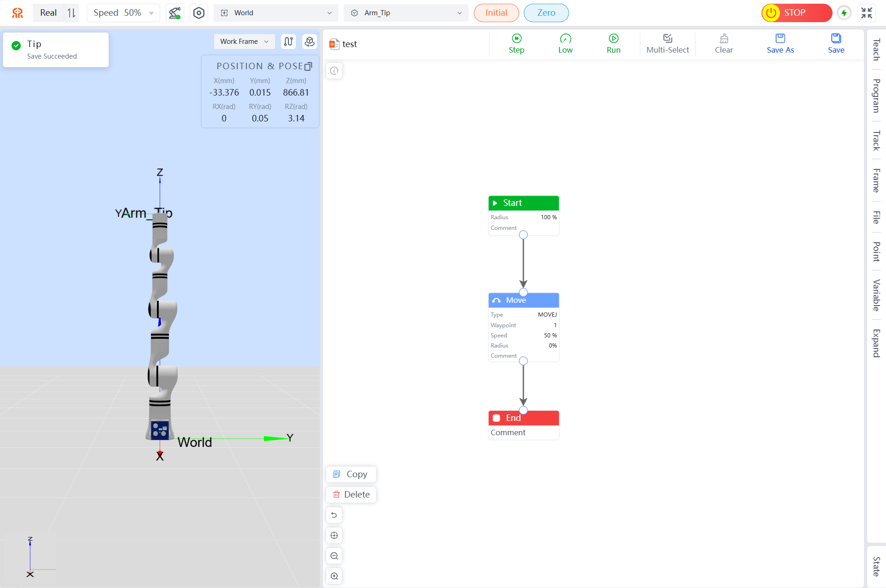Viewport: 886px width, 588px height.
Task: Click the undo arrow icon
Action: tap(335, 515)
